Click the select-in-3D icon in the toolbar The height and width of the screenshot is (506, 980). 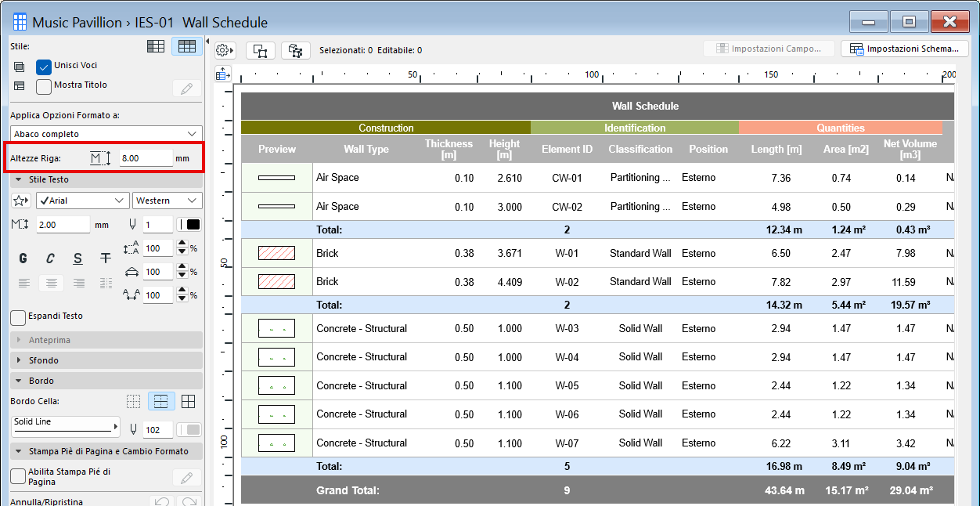296,50
